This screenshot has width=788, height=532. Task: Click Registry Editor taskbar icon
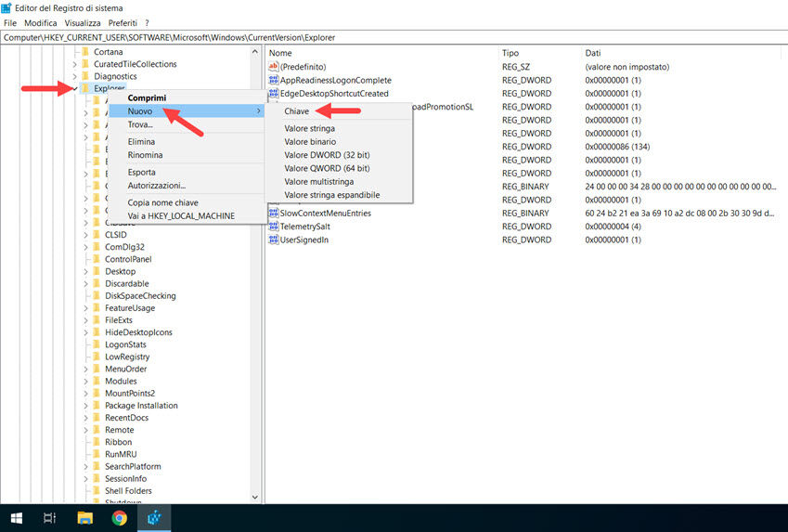click(154, 518)
